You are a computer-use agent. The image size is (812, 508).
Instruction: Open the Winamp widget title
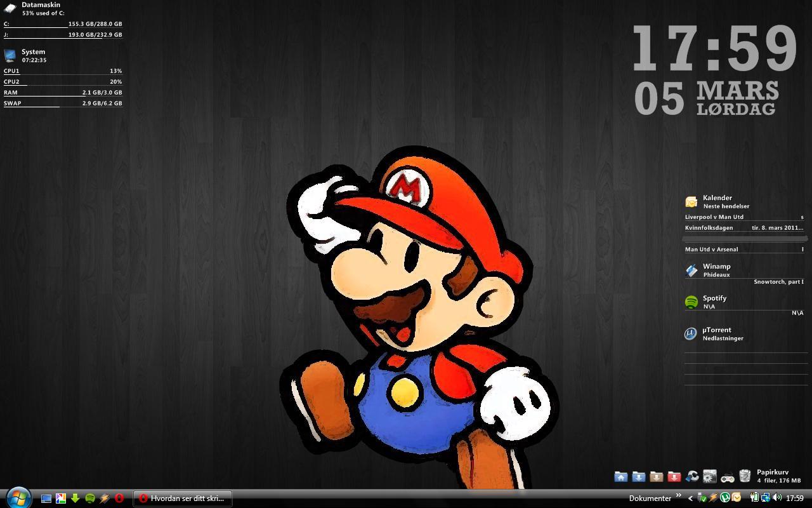(x=717, y=266)
